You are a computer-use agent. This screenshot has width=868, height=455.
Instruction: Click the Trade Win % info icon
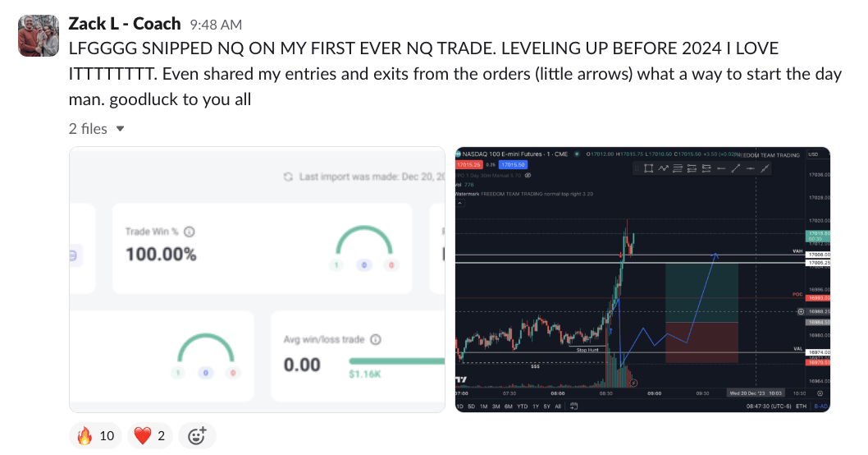tap(190, 232)
